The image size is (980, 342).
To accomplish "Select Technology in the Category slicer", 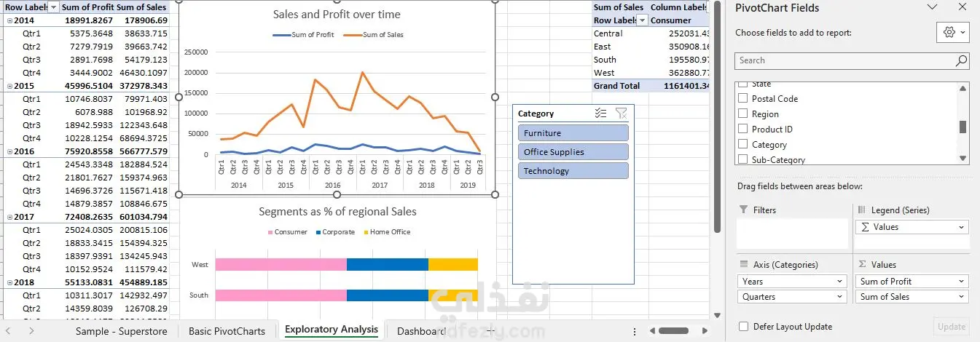I will (x=573, y=171).
